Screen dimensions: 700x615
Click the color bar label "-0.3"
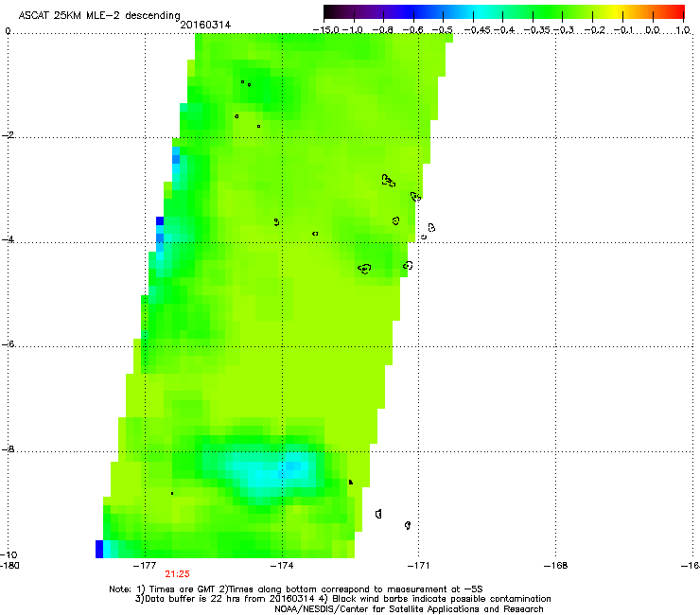point(564,30)
